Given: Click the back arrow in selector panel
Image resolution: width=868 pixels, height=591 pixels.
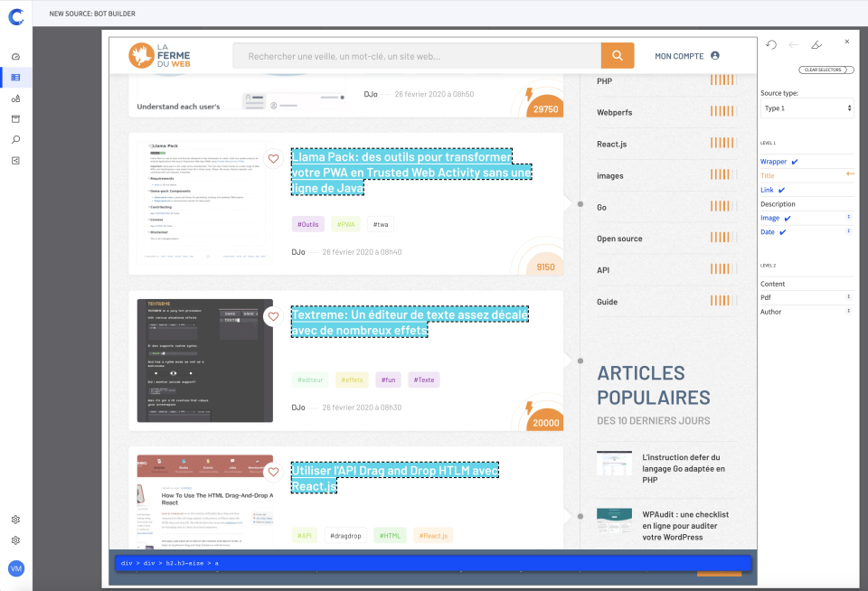Looking at the screenshot, I should point(793,45).
